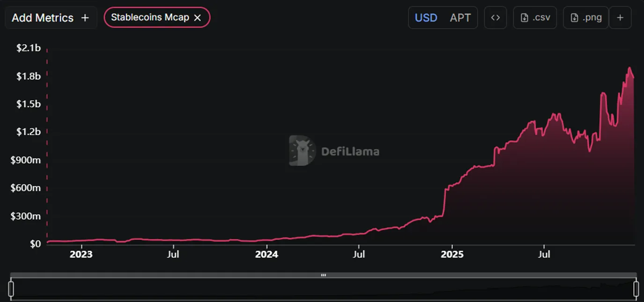
Task: Switch chart denomination to APT
Action: [460, 18]
